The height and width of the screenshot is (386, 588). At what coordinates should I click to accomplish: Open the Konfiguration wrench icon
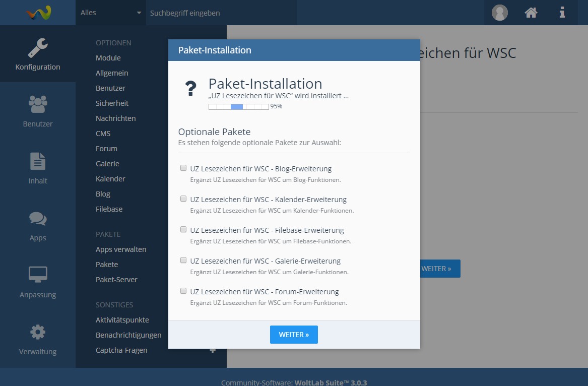[x=38, y=48]
